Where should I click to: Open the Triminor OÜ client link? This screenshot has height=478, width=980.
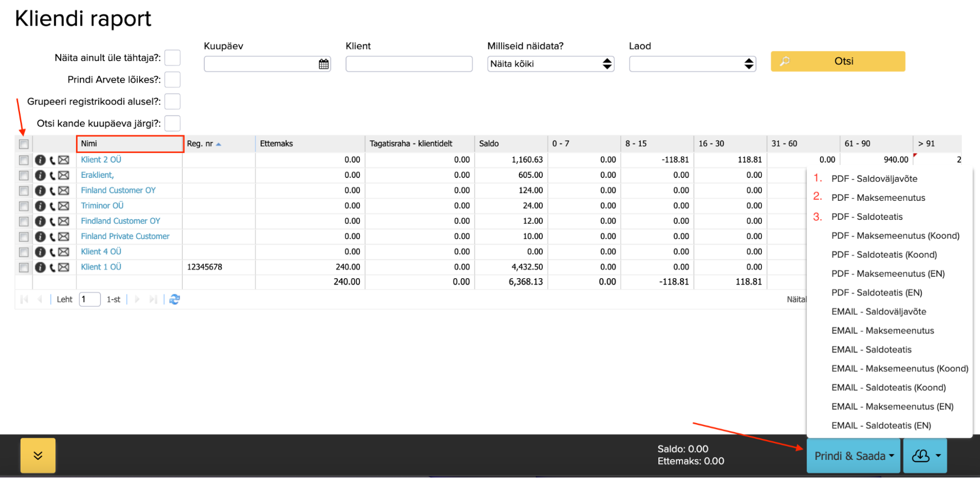click(102, 206)
